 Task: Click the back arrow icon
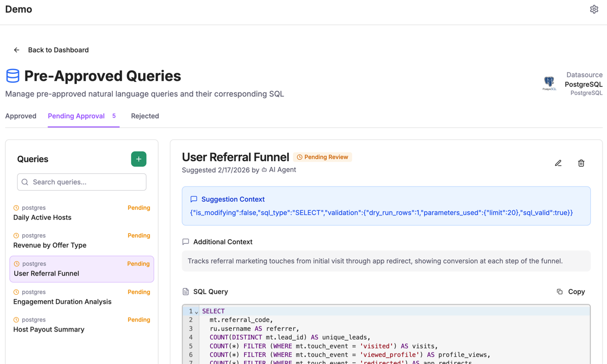(16, 50)
